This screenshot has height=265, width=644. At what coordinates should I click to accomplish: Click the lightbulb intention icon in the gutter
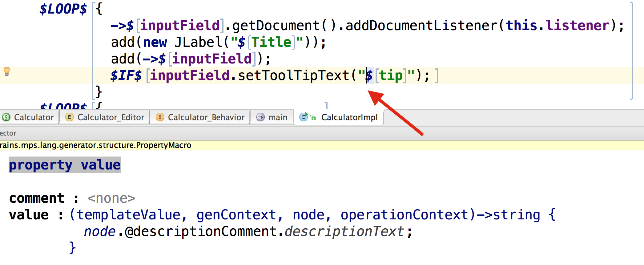point(6,71)
